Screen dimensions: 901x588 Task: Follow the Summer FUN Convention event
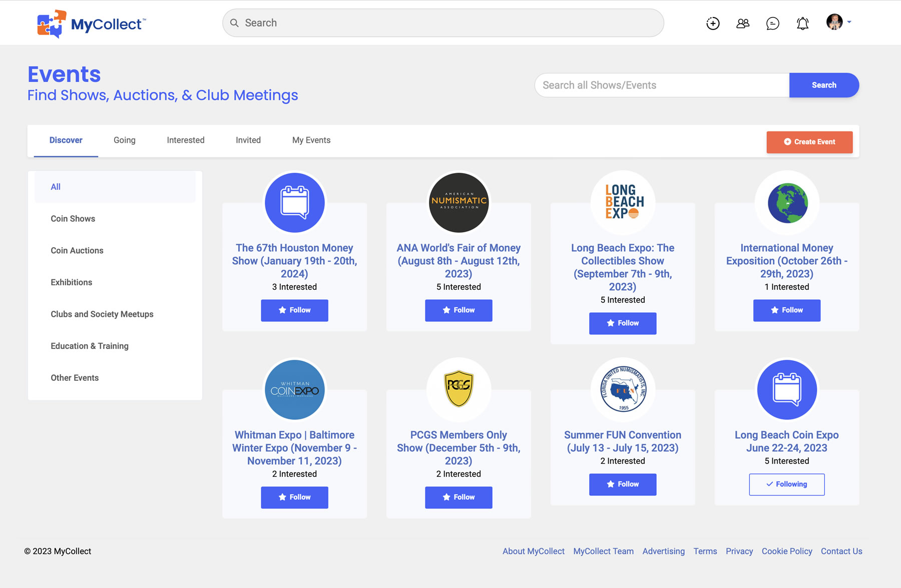point(623,484)
